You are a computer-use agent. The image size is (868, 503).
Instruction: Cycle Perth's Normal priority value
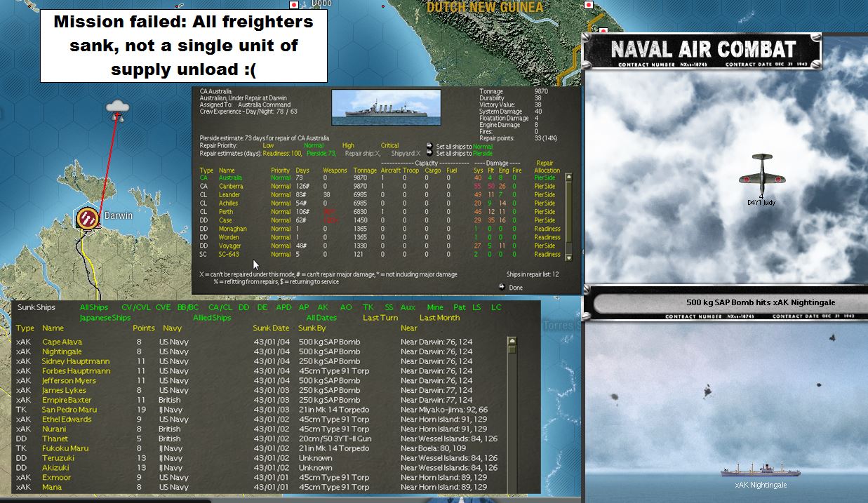(281, 212)
